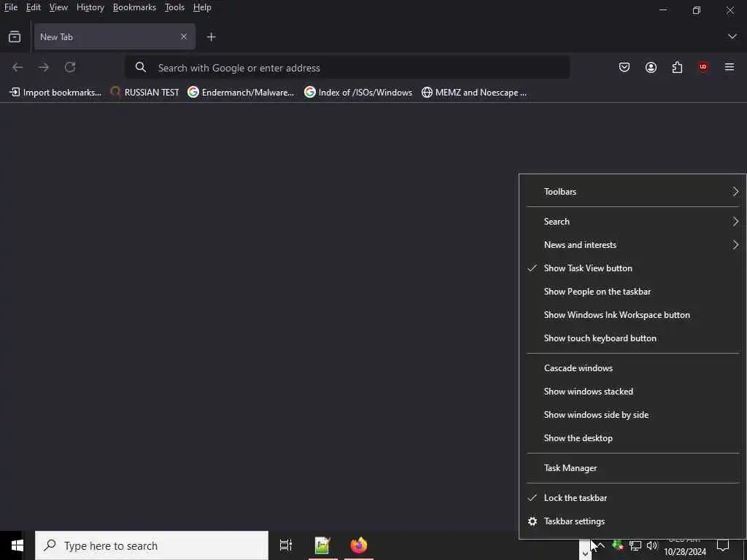This screenshot has width=747, height=560.
Task: Switch to Firefox taskbar icon
Action: pos(359,545)
